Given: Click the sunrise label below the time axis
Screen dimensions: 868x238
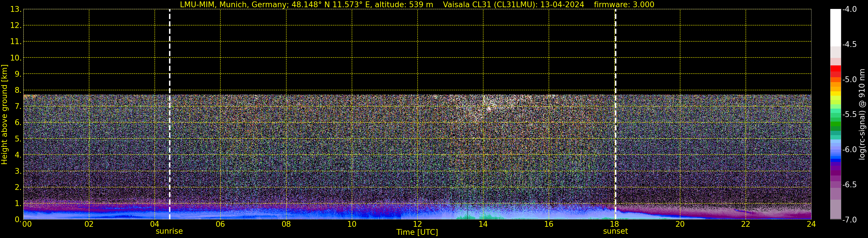Looking at the screenshot, I should pos(169,231).
